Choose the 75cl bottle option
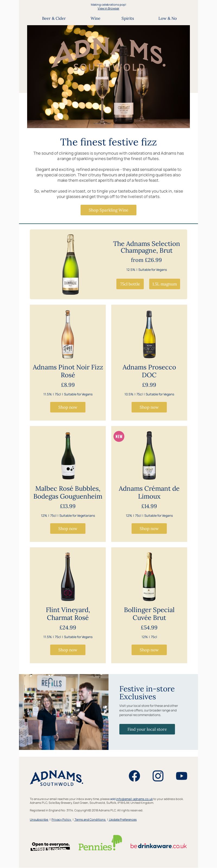This screenshot has width=217, height=868. (x=130, y=284)
